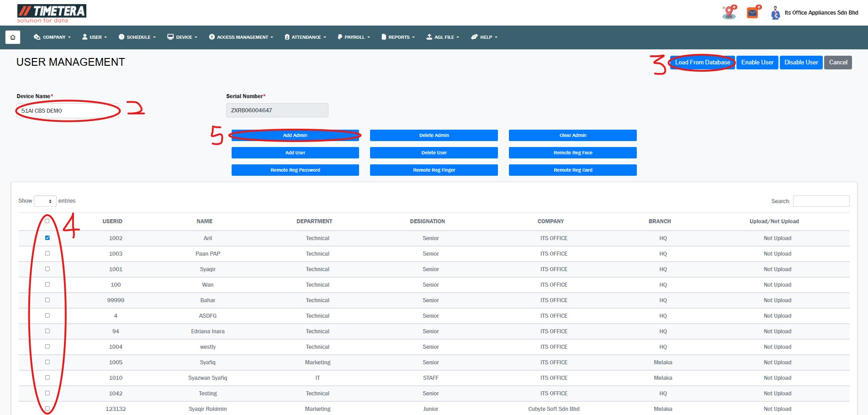
Task: Check the checkbox for user Bahar
Action: coord(47,300)
